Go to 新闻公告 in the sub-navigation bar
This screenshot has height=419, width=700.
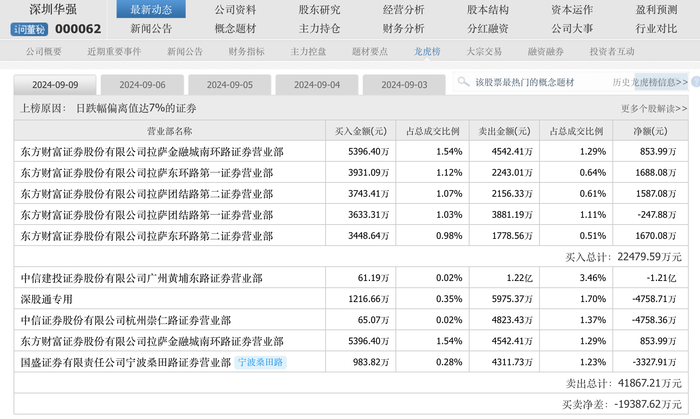185,52
